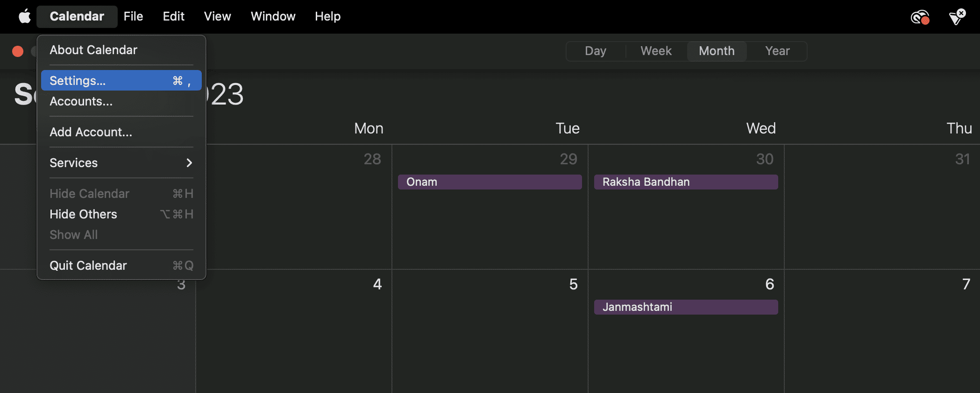Screen dimensions: 980x393
Task: Select date 6 cell number
Action: pos(770,284)
